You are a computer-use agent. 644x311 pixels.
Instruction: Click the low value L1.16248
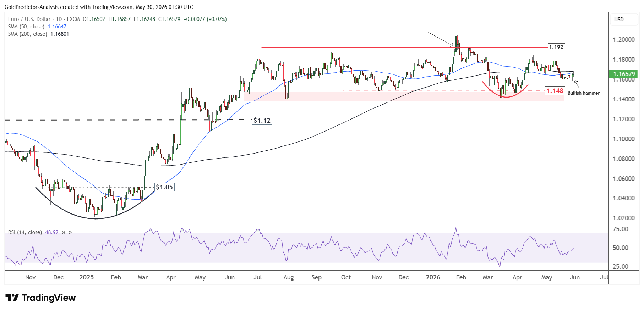[144, 19]
